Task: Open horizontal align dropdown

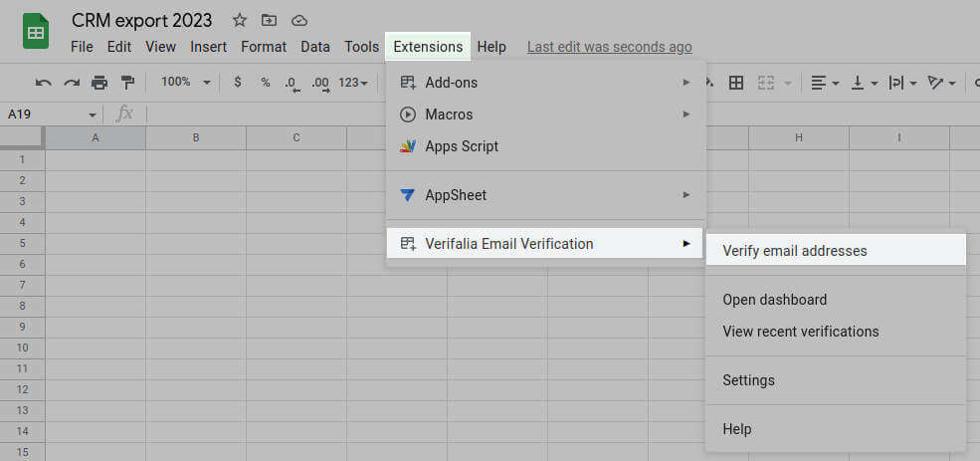Action: [x=825, y=83]
